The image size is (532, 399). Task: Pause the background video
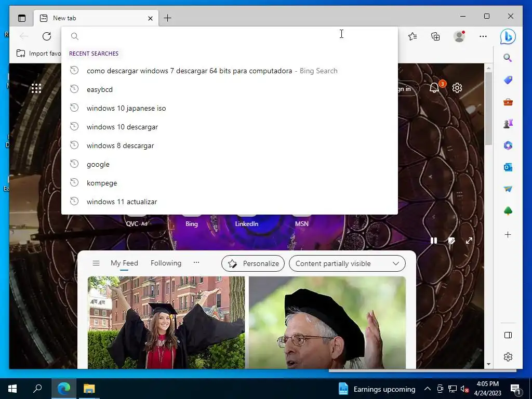(434, 241)
